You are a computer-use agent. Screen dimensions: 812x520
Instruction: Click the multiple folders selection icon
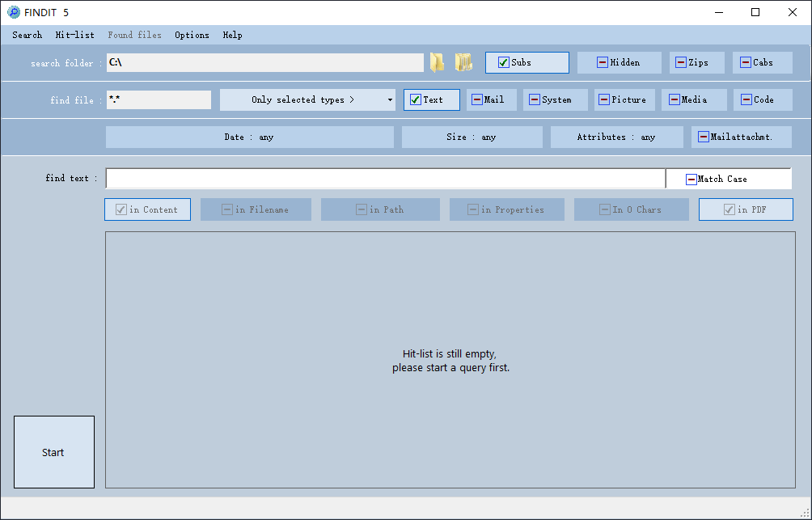[463, 62]
